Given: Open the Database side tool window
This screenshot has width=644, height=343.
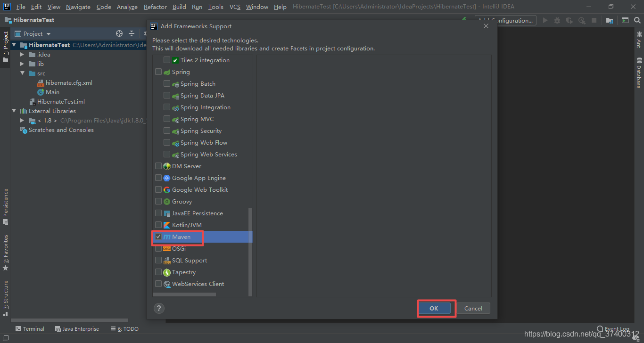Looking at the screenshot, I should click(639, 73).
